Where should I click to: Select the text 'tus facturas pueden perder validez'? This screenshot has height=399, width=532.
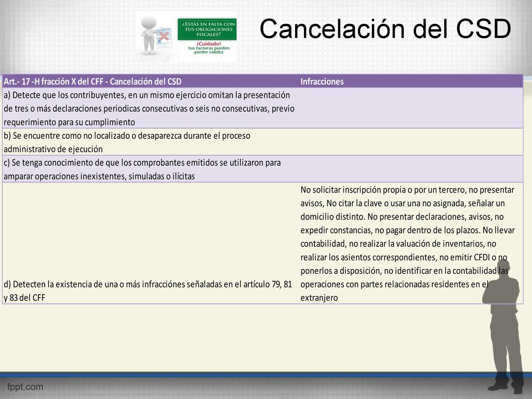tap(209, 50)
